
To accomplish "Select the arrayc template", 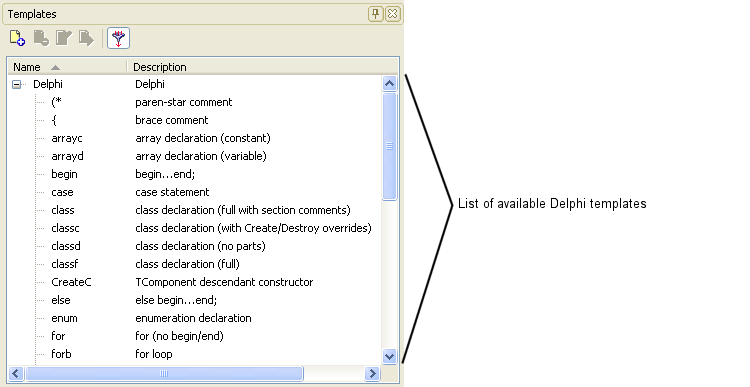I will point(67,138).
